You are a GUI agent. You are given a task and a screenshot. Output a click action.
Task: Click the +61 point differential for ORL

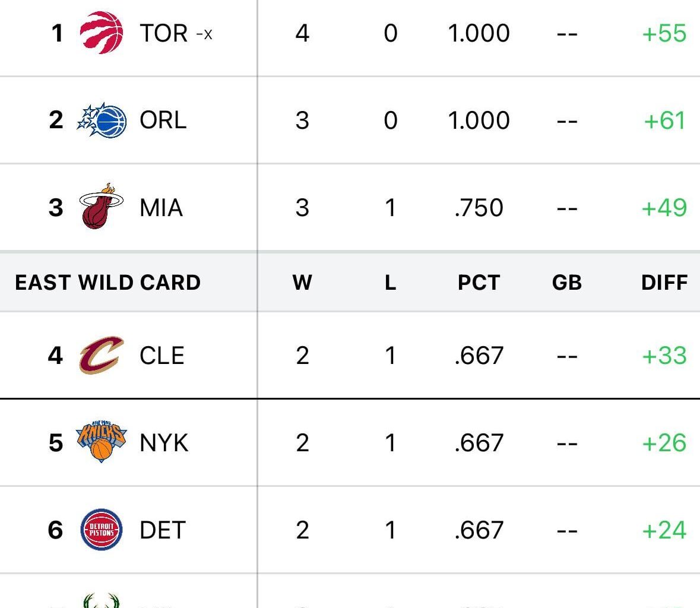[x=664, y=119]
